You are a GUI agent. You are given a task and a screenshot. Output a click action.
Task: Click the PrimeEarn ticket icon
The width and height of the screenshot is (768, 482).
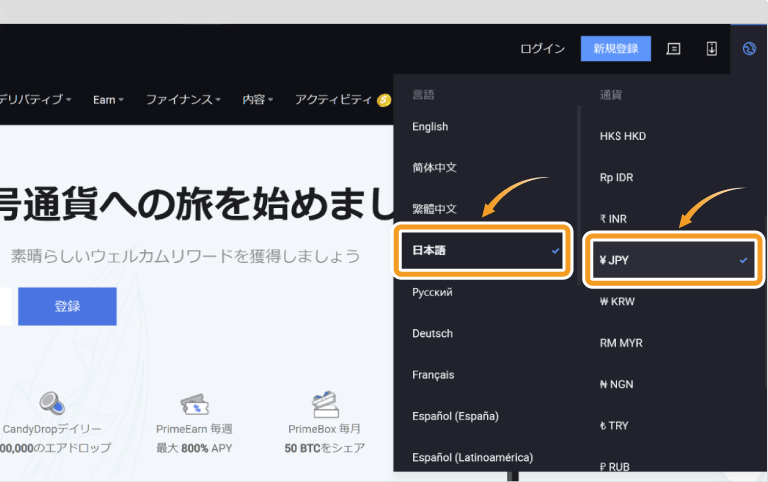coord(194,405)
